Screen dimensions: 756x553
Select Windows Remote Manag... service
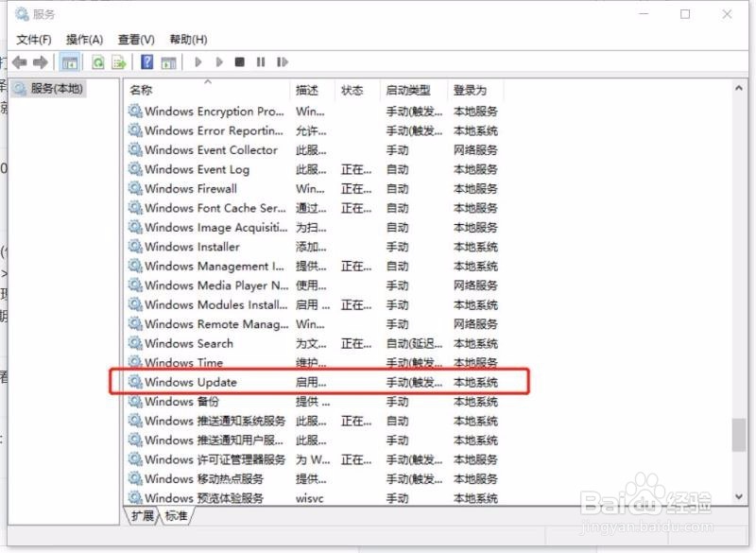(314, 324)
